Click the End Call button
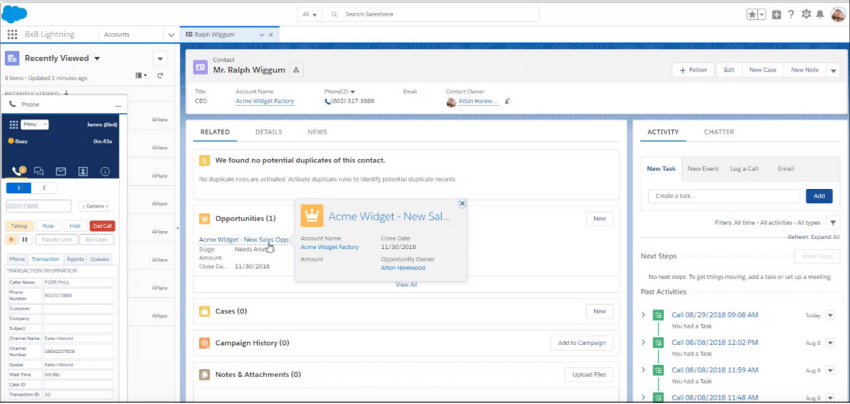The height and width of the screenshot is (404, 850). pyautogui.click(x=102, y=226)
